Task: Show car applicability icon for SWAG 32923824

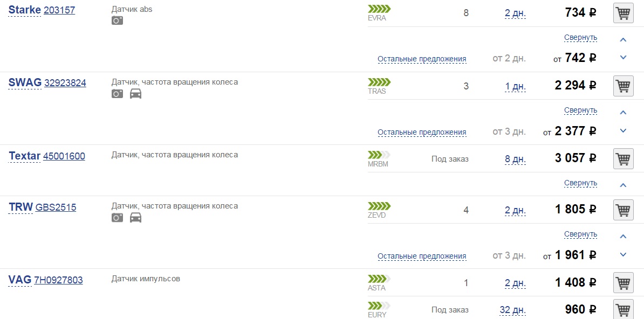Action: (x=135, y=94)
